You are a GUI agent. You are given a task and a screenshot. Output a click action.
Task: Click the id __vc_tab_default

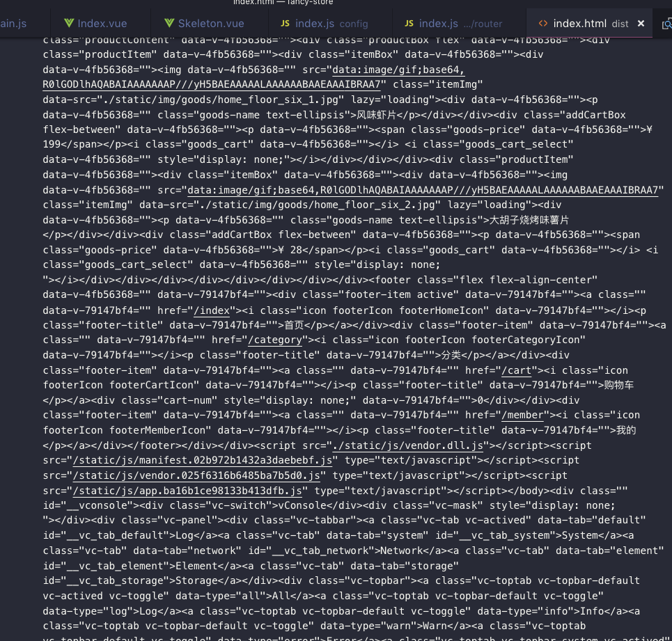pyautogui.click(x=115, y=535)
